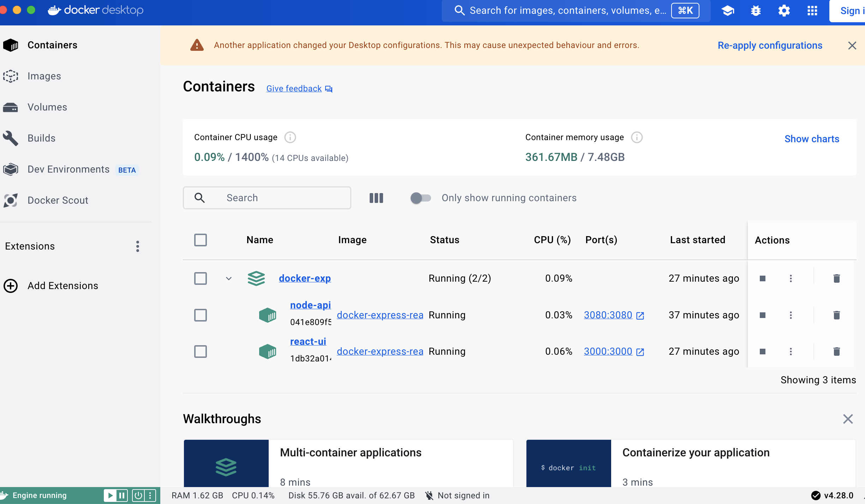Stop the node-api container
This screenshot has width=865, height=504.
[762, 315]
